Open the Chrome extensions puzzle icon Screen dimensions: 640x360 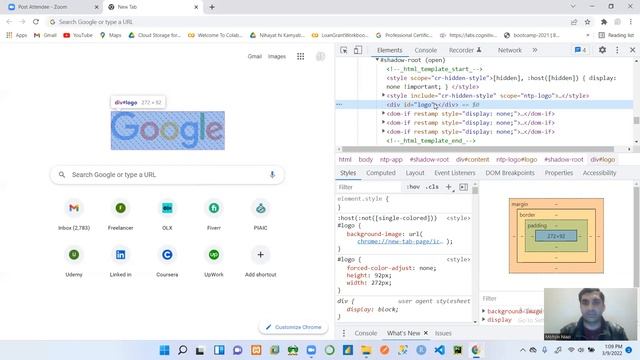[x=604, y=22]
